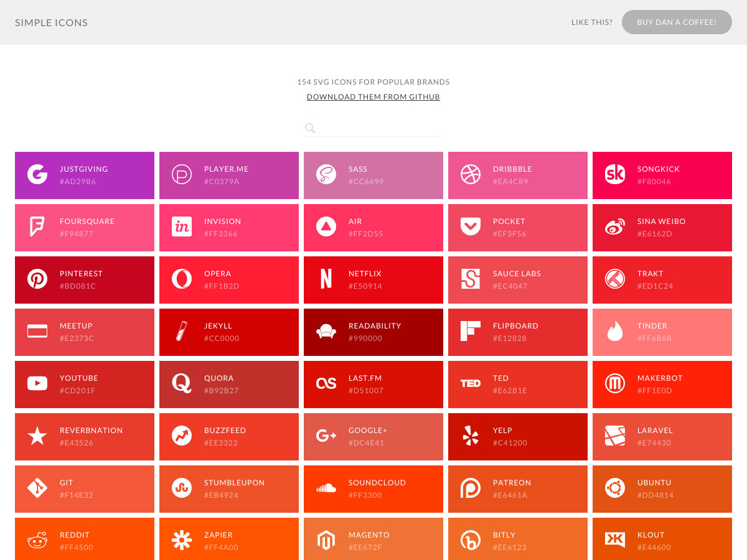Viewport: 747px width, 560px height.
Task: Choose the TED logo icon
Action: 471,384
